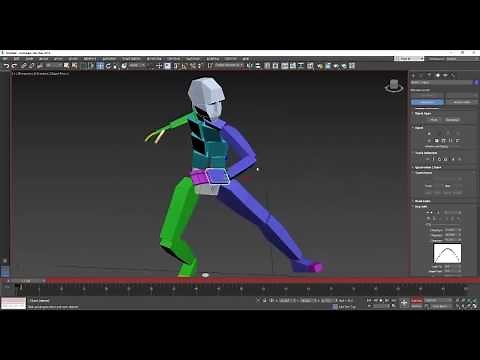480x360 pixels.
Task: Open the Select by Name dialog
Action: (x=74, y=66)
